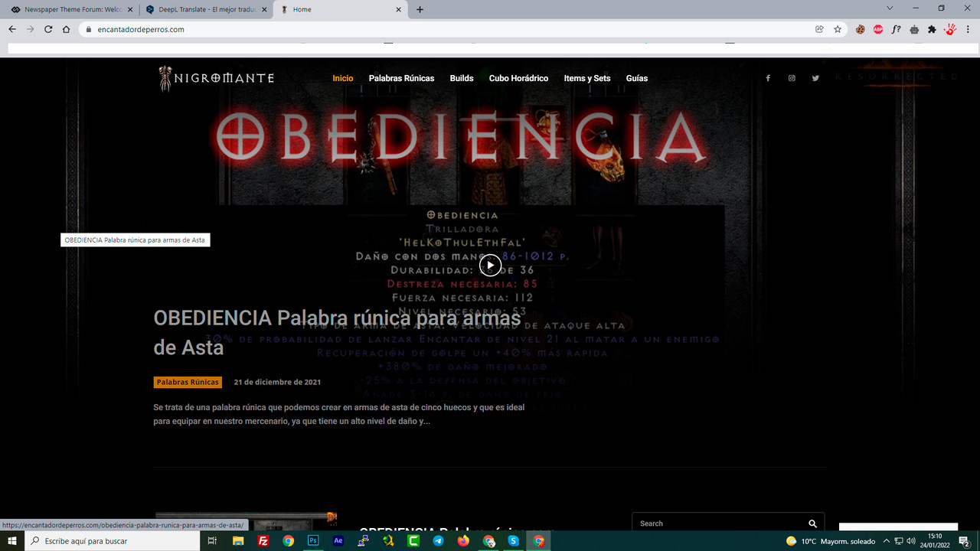Launch File Explorer from the taskbar
This screenshot has width=980, height=551.
(x=238, y=541)
